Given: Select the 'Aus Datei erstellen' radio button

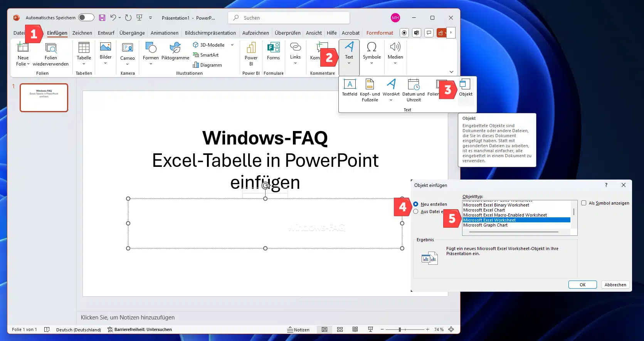Looking at the screenshot, I should tap(416, 212).
